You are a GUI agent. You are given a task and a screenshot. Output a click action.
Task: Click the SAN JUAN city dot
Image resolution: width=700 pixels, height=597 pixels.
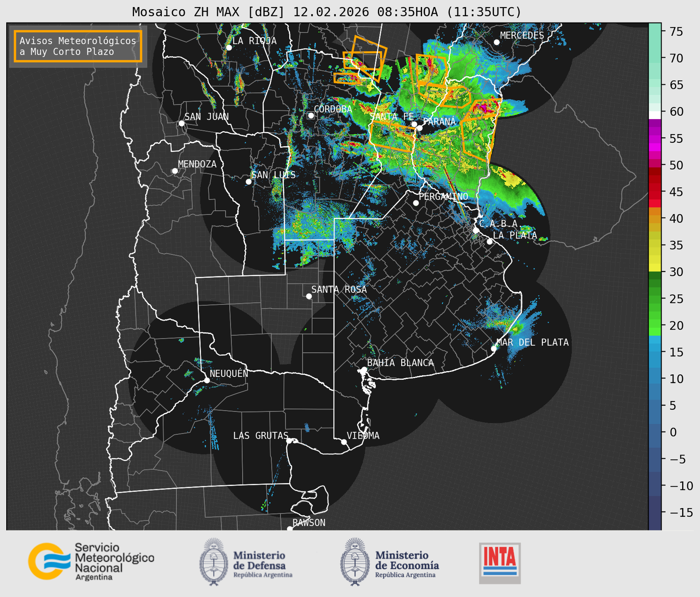coord(181,123)
